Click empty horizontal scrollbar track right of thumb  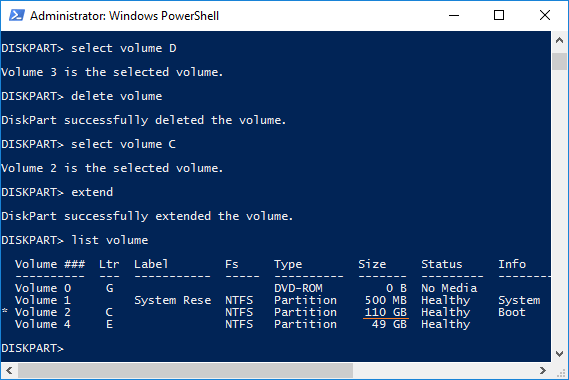443,371
